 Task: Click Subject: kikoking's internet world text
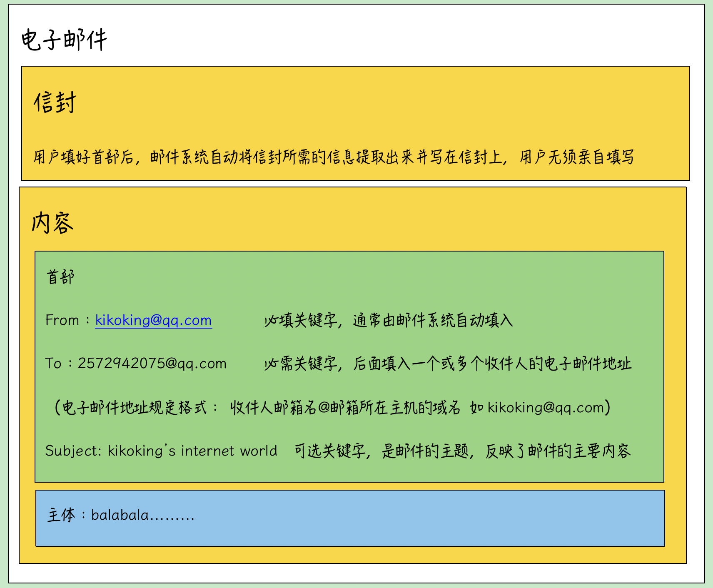[161, 451]
